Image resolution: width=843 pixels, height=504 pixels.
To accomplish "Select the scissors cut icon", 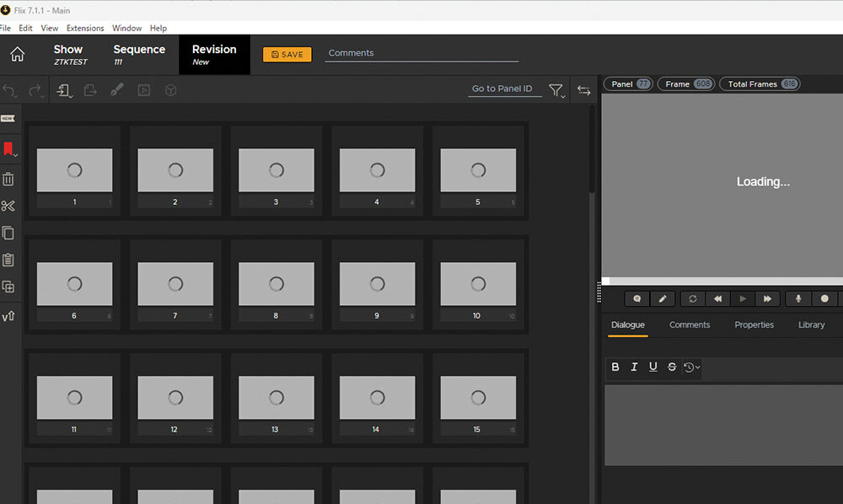I will pos(8,206).
